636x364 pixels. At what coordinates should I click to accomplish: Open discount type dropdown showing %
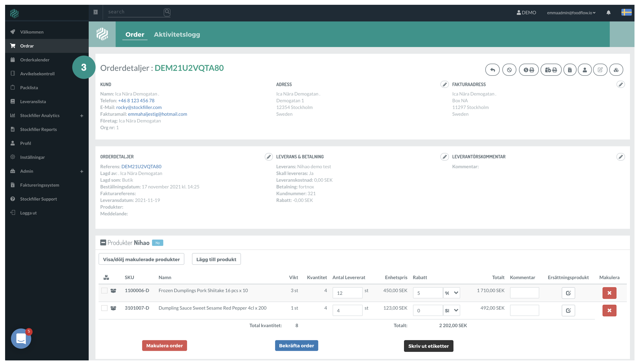tap(451, 293)
